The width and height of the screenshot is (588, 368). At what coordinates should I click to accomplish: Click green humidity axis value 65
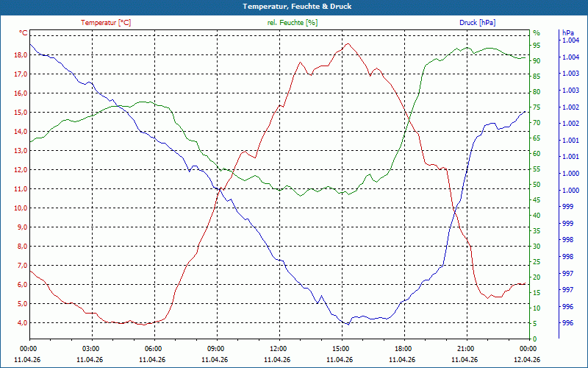[x=537, y=138]
